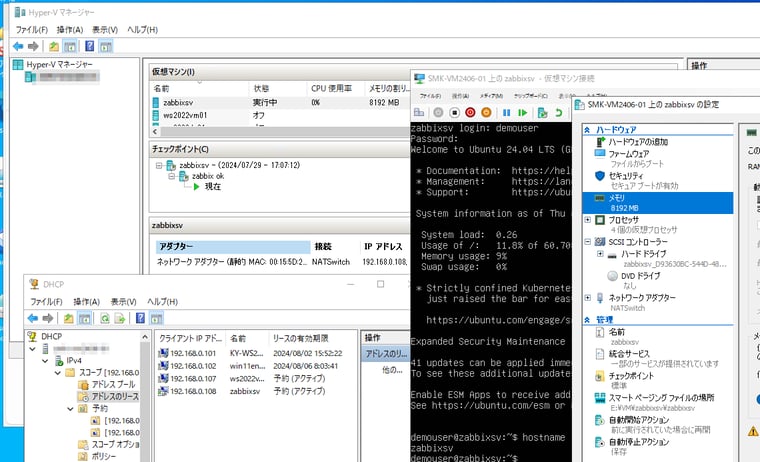This screenshot has width=760, height=462.
Task: Collapse zabbixsv checkpoint tree node
Action: [x=159, y=165]
